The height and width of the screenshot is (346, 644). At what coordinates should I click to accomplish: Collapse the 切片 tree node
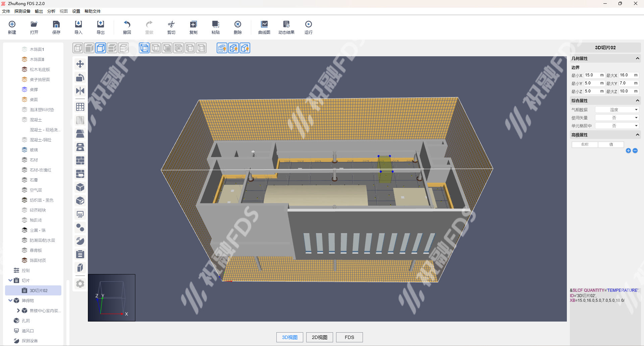point(10,280)
